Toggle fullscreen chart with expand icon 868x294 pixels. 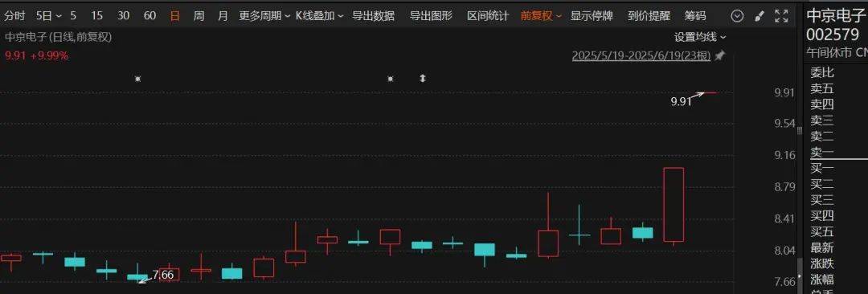pos(781,16)
